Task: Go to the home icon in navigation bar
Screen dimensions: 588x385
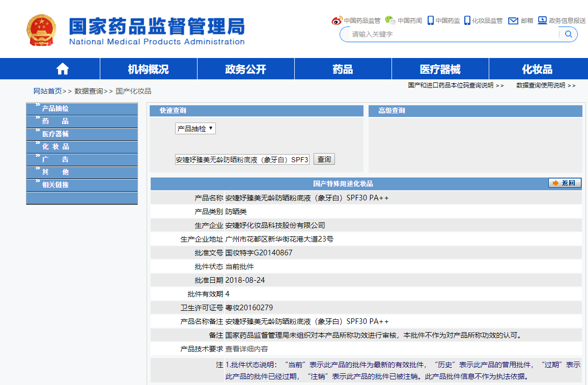Action: click(x=63, y=69)
